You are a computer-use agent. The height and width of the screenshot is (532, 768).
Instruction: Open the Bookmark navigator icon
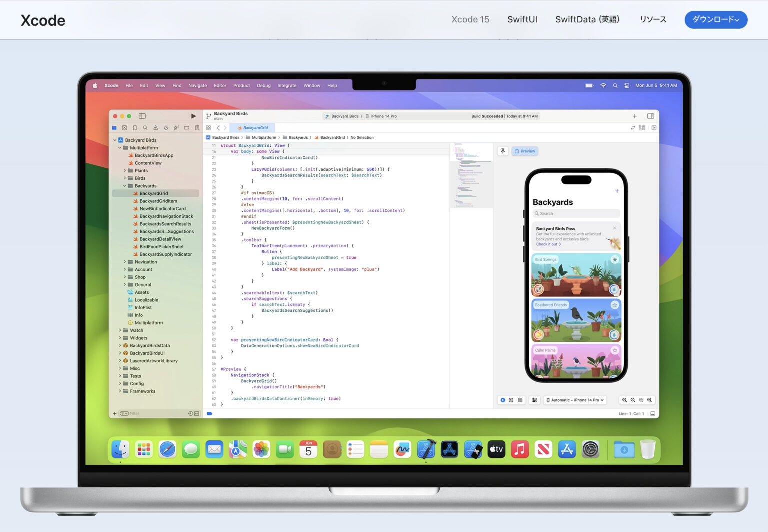click(x=135, y=127)
